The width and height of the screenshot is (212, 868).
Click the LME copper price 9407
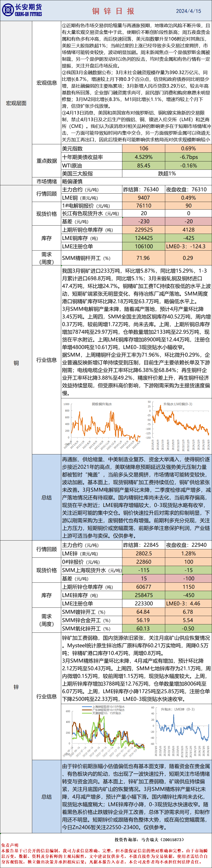pyautogui.click(x=144, y=198)
